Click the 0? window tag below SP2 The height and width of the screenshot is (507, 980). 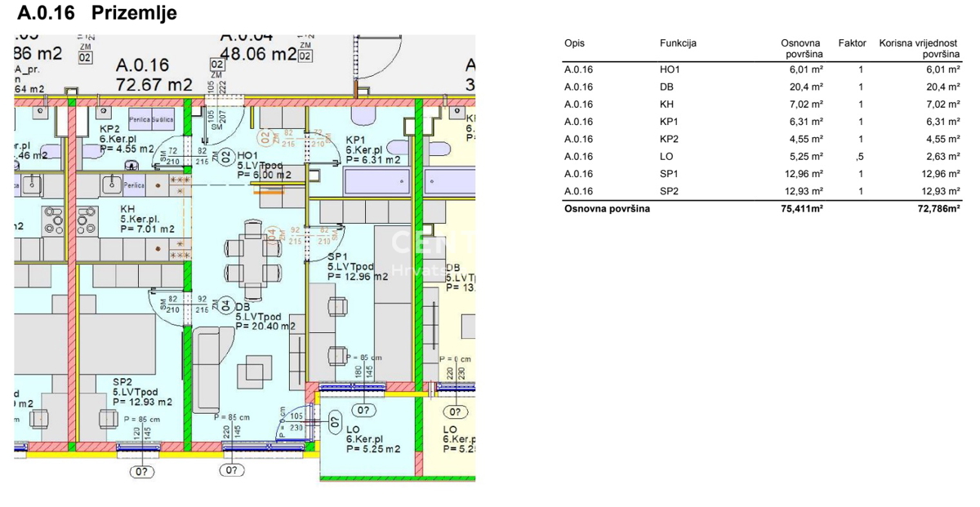(x=142, y=471)
